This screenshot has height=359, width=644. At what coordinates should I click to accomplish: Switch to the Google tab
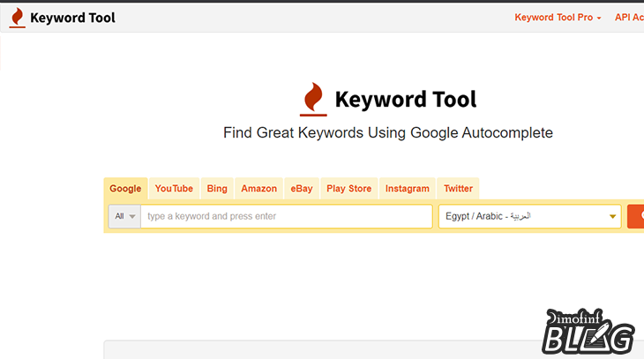coord(125,189)
